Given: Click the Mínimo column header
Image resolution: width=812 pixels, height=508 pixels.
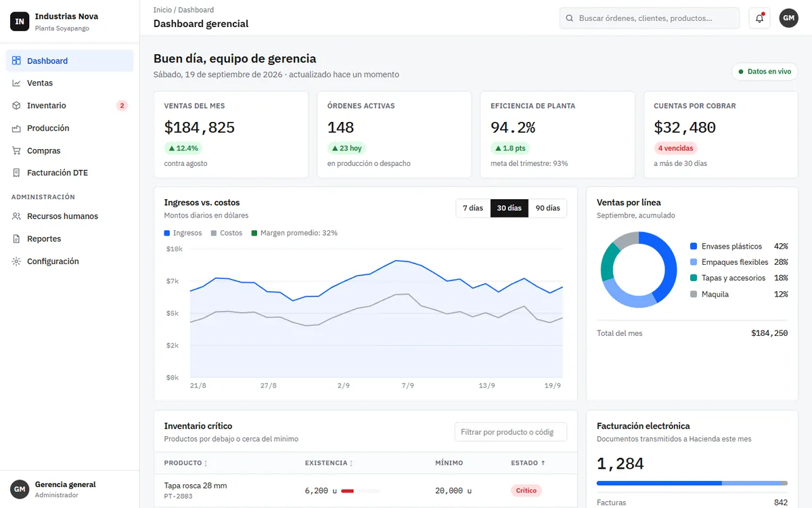Looking at the screenshot, I should [x=449, y=463].
